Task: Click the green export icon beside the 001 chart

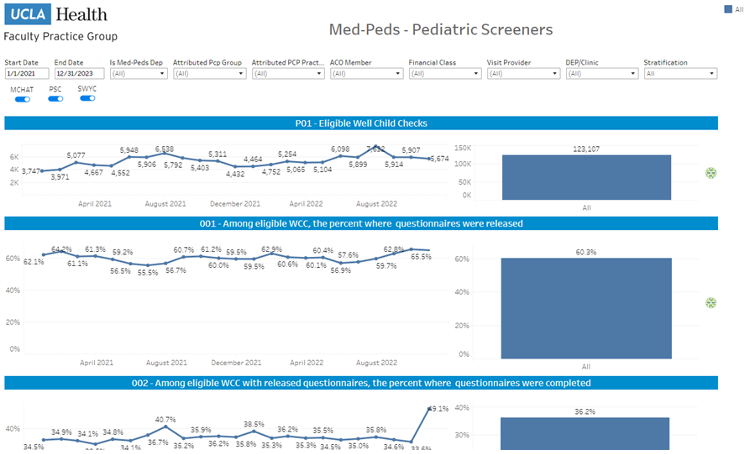Action: pyautogui.click(x=711, y=302)
